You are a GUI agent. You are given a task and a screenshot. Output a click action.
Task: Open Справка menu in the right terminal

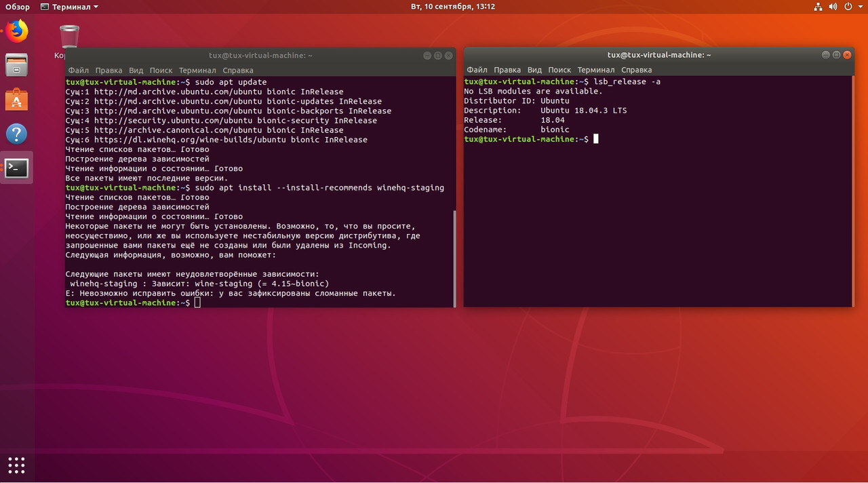coord(636,69)
